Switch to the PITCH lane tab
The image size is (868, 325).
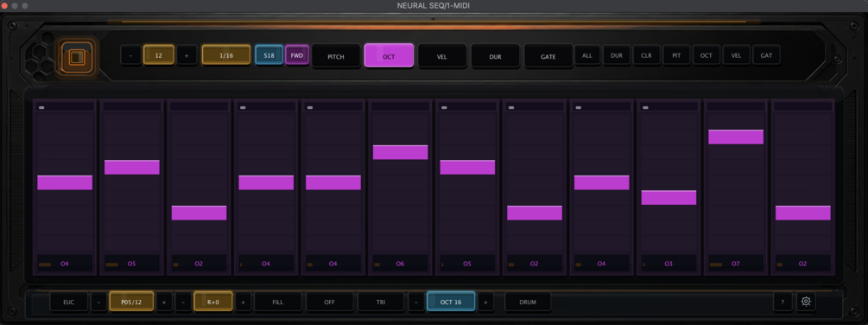tap(336, 56)
